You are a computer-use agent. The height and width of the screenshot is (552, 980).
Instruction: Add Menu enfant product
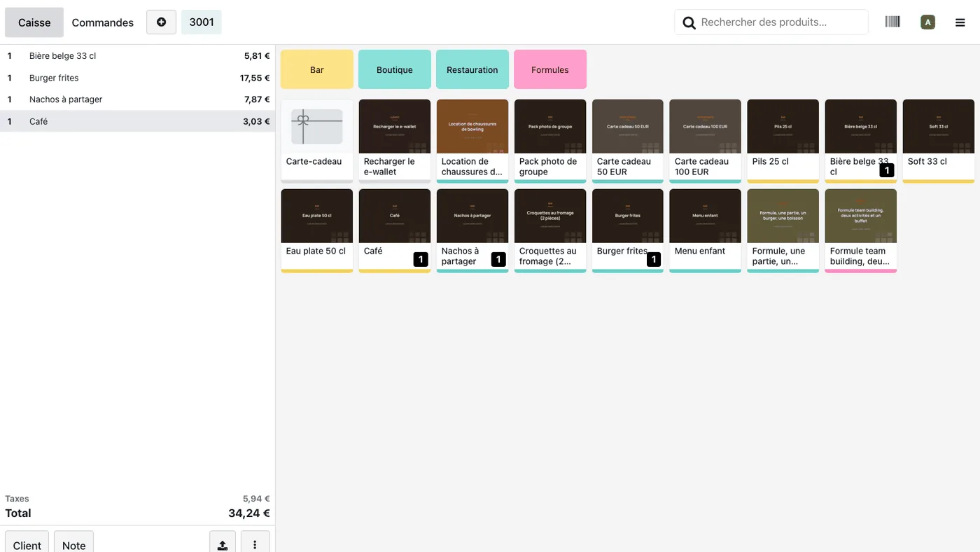(x=705, y=230)
